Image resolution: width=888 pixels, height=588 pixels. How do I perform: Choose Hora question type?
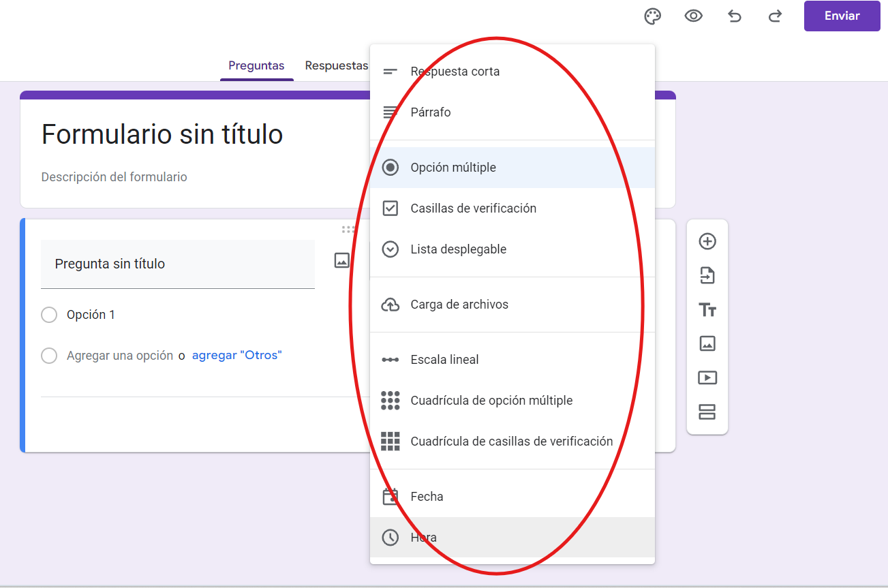pos(512,538)
